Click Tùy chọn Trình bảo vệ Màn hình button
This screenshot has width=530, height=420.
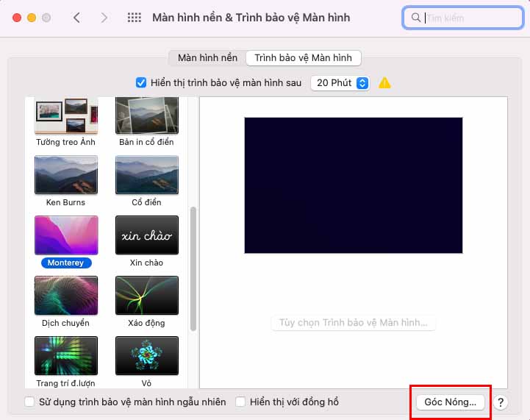(354, 323)
